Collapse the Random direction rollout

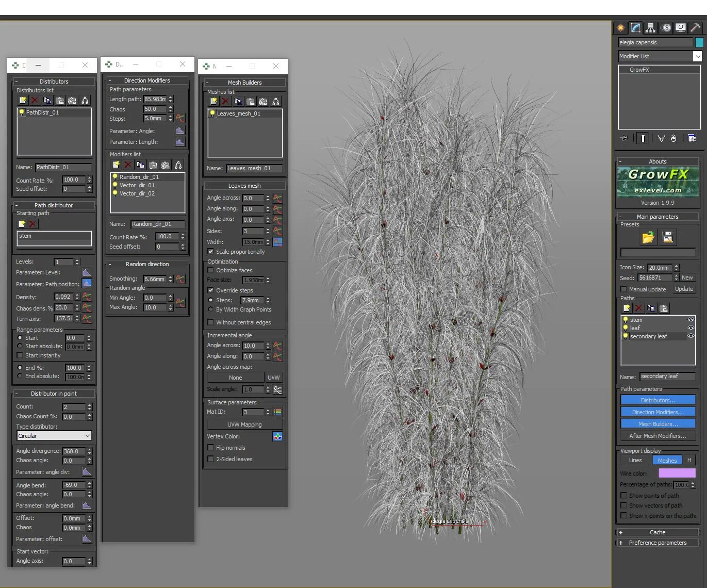[147, 264]
